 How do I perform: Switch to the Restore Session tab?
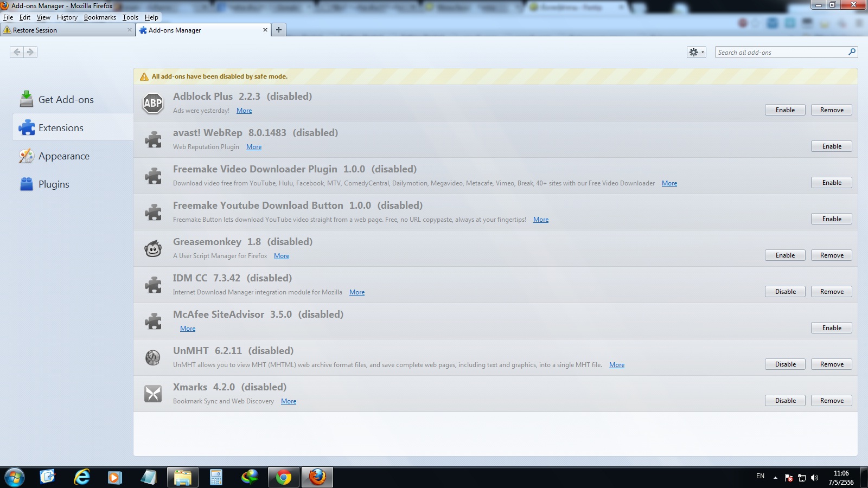point(67,30)
